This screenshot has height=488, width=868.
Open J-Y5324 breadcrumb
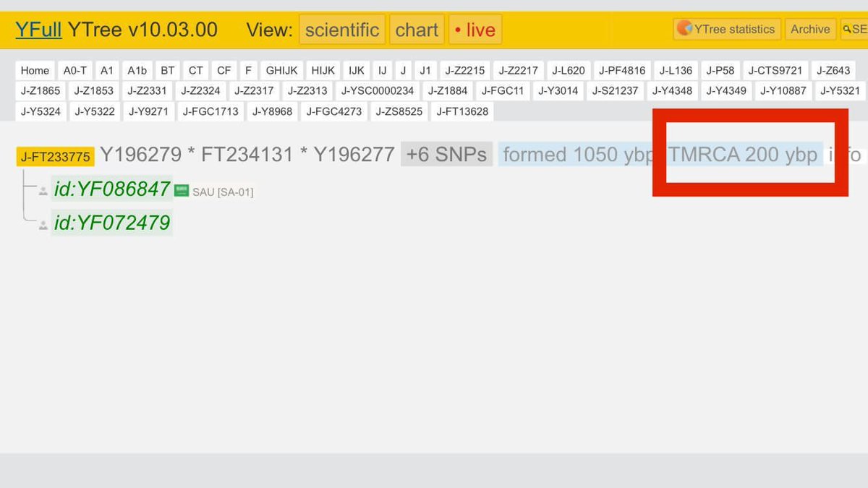point(41,111)
